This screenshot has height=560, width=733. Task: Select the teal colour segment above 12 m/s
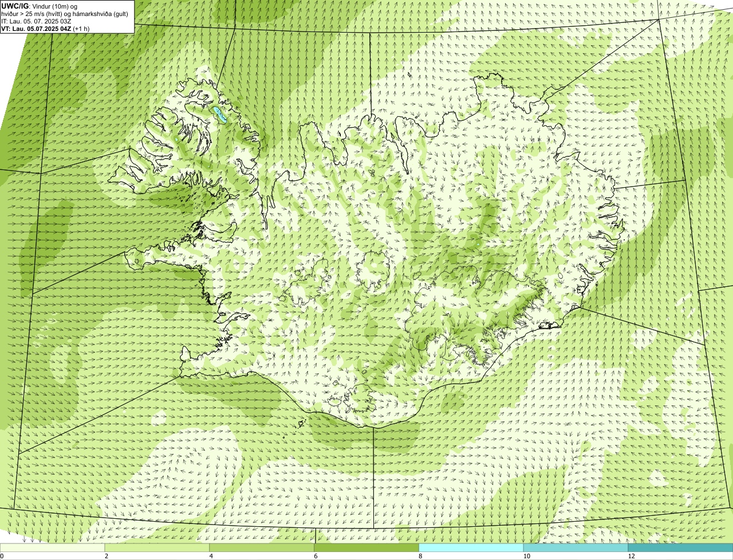(x=680, y=547)
